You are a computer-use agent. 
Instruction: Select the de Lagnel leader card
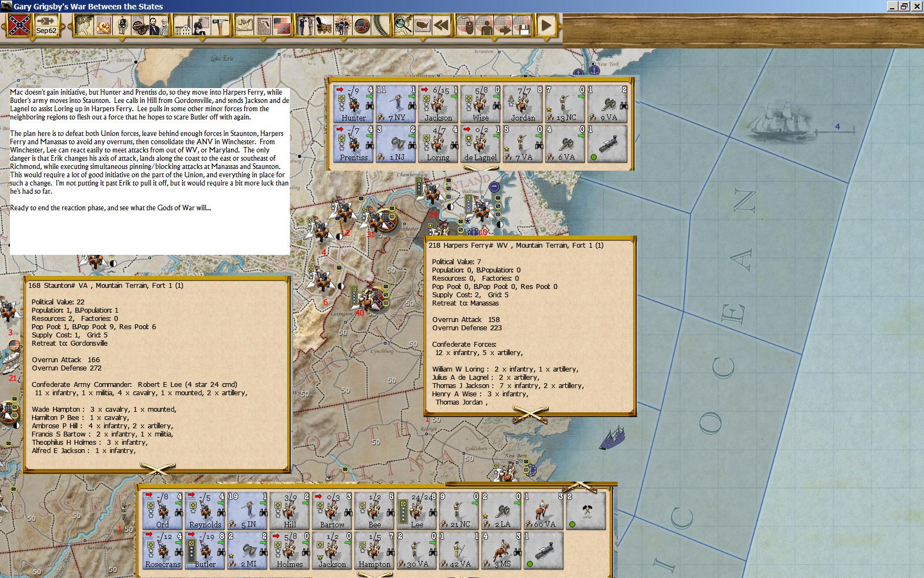[481, 144]
